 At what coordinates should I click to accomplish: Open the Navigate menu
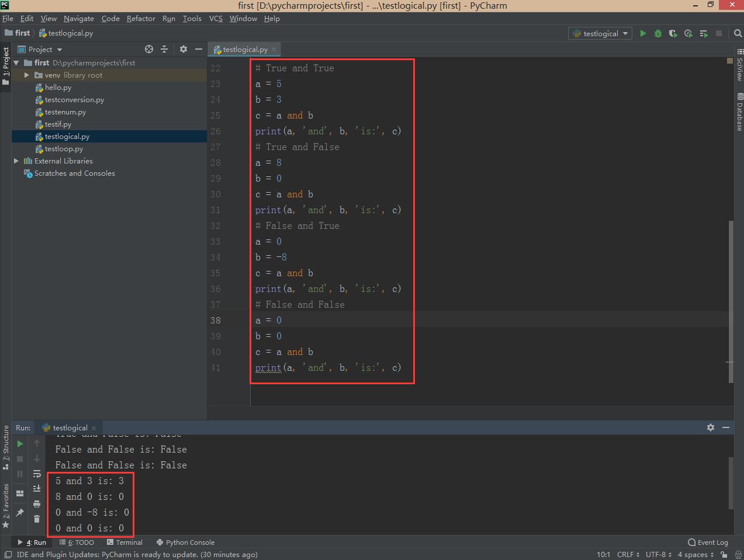click(79, 18)
